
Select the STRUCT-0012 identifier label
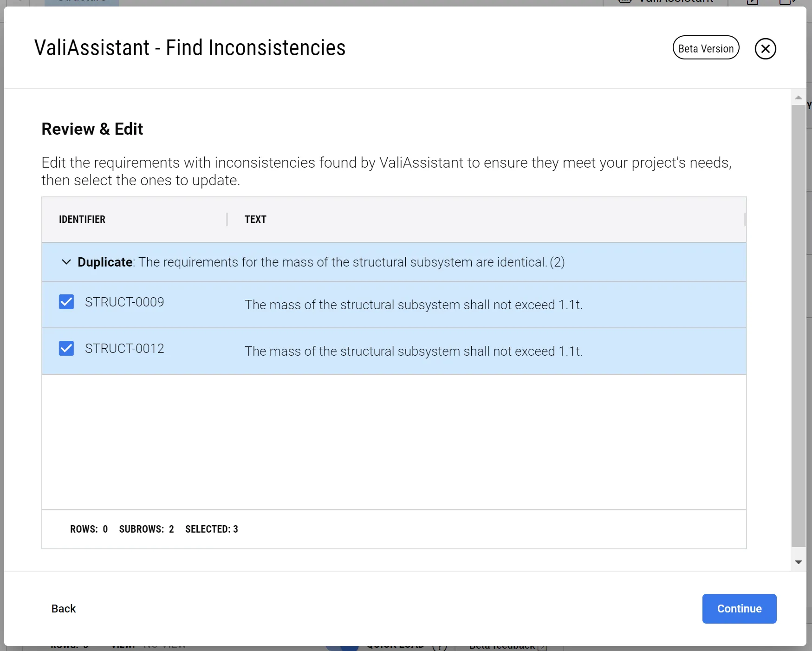pyautogui.click(x=124, y=348)
